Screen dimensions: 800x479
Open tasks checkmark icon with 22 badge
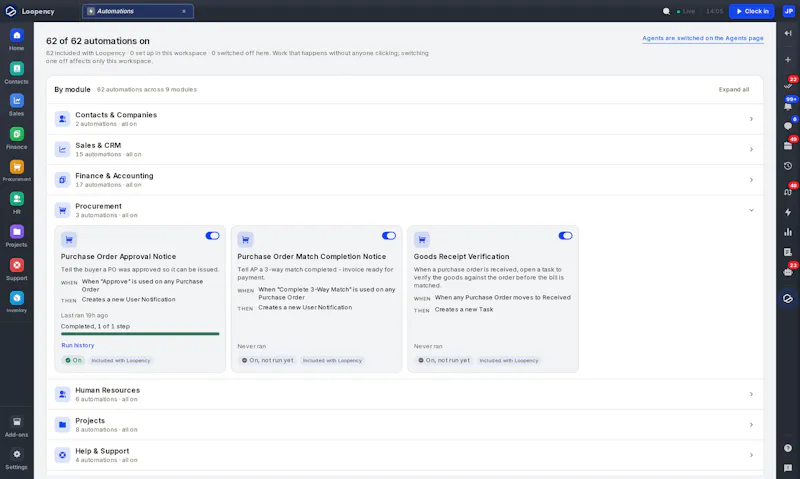pyautogui.click(x=788, y=86)
